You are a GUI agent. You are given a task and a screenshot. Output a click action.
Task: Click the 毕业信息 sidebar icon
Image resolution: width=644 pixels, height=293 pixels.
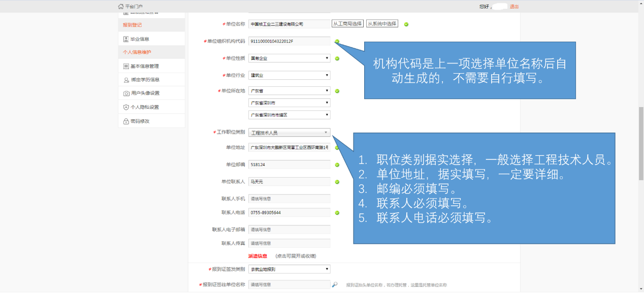click(126, 39)
